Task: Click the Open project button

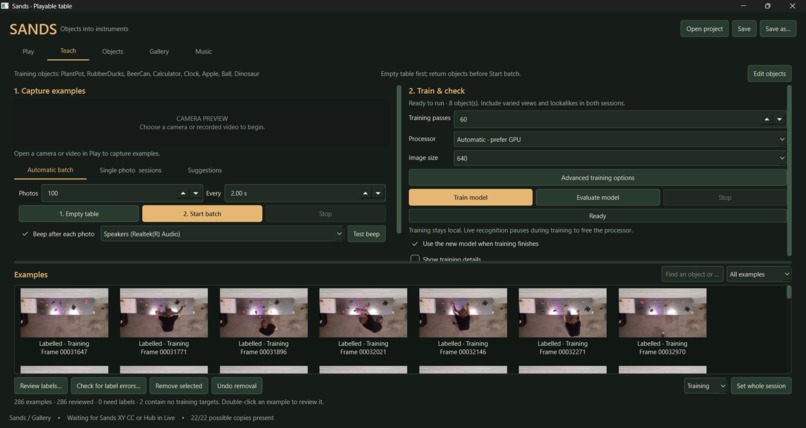Action: pos(704,29)
